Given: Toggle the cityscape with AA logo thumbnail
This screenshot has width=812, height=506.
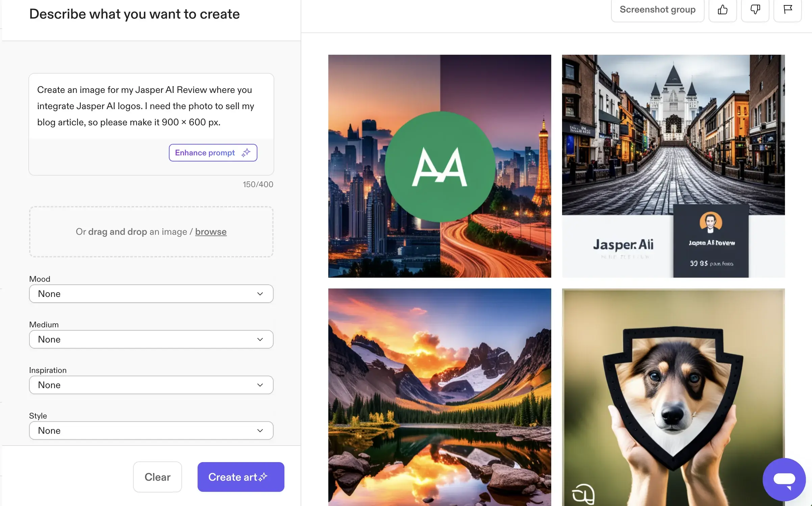Looking at the screenshot, I should [x=439, y=166].
